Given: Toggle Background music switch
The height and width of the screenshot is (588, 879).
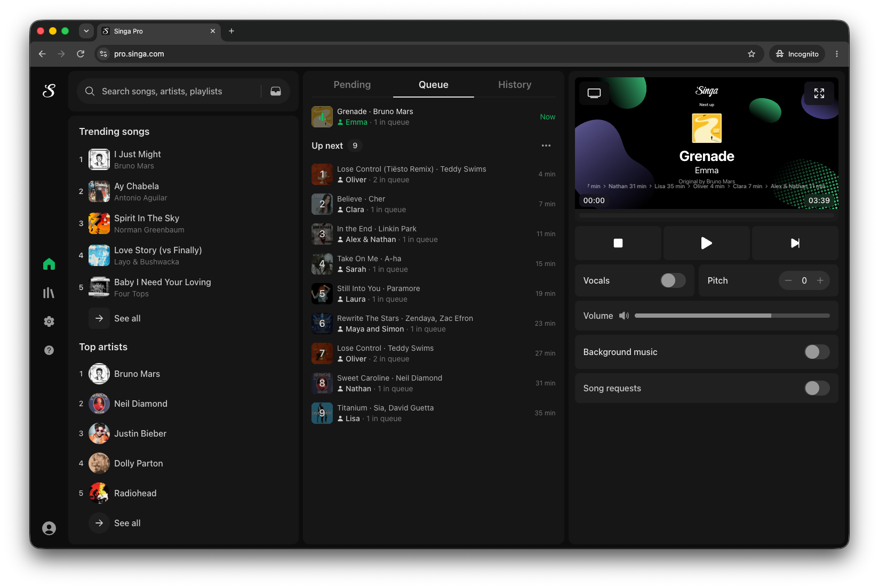Looking at the screenshot, I should (x=817, y=352).
